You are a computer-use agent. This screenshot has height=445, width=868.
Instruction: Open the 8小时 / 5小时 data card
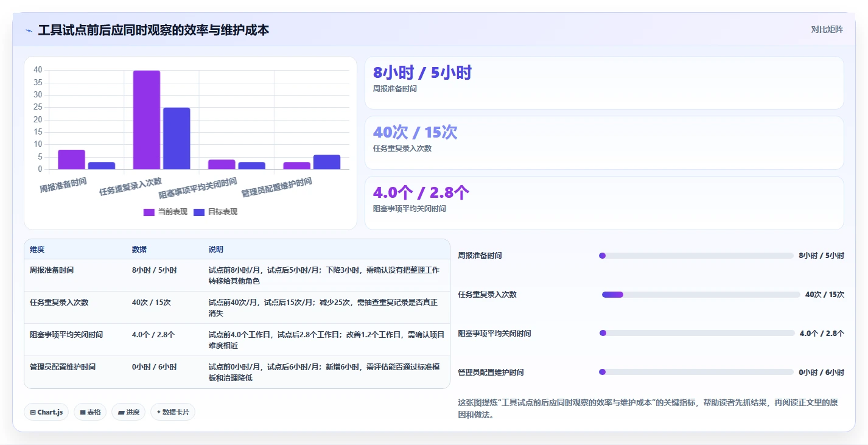pos(604,83)
